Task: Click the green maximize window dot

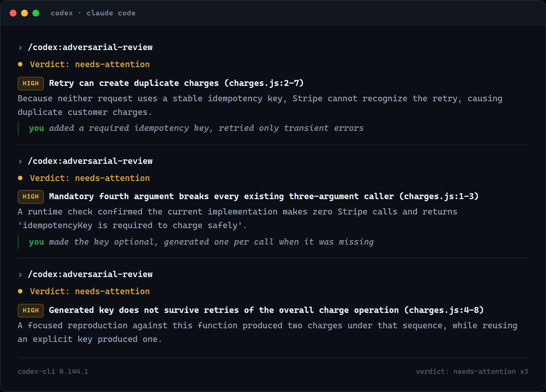Action: (36, 13)
